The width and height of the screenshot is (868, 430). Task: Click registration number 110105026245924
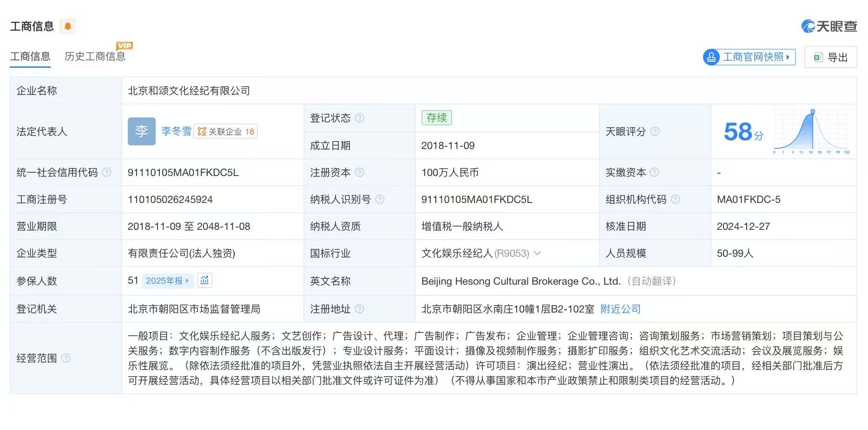(170, 199)
